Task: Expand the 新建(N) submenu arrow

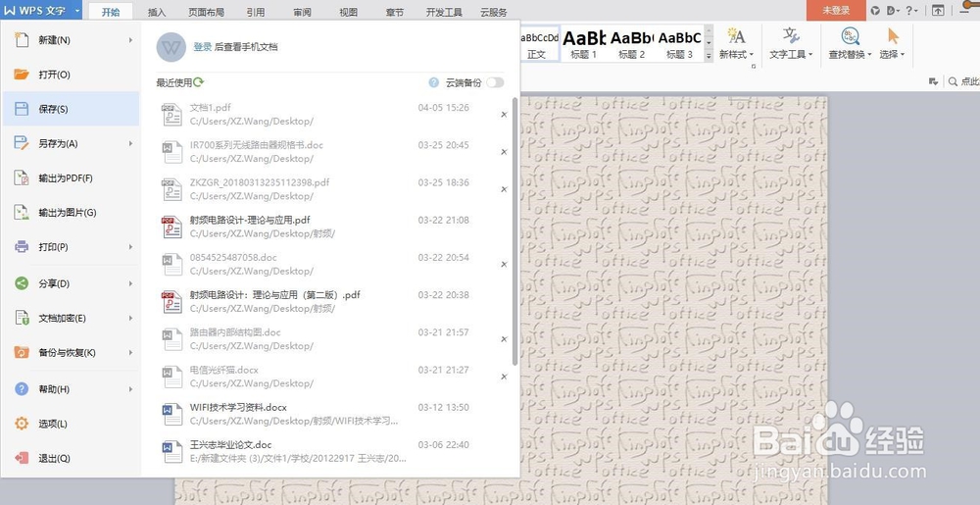Action: [130, 40]
